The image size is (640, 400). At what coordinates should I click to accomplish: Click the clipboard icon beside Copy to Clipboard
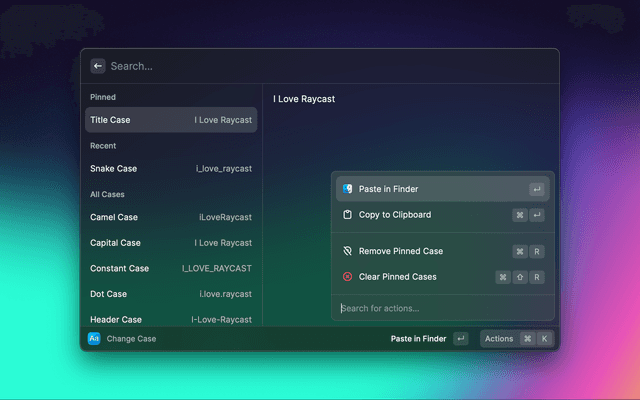[x=347, y=215]
